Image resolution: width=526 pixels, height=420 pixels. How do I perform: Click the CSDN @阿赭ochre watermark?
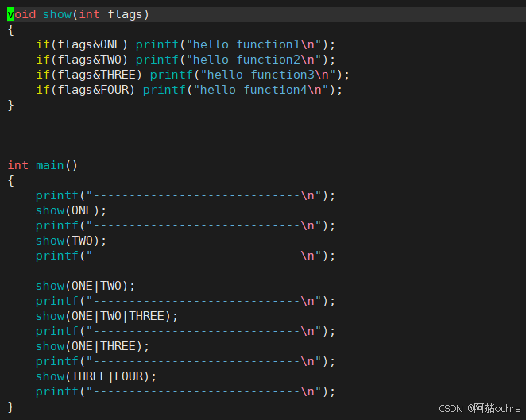pos(479,408)
